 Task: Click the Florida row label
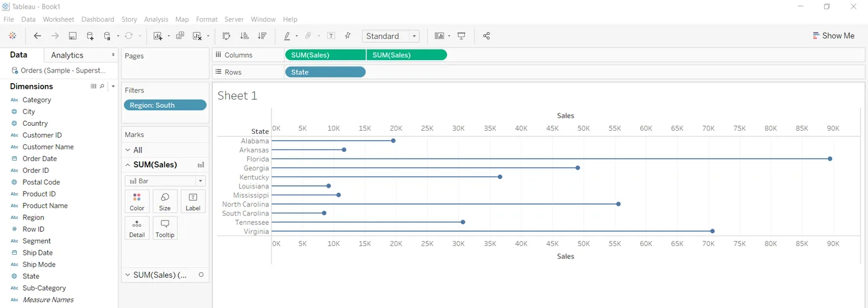coord(257,159)
